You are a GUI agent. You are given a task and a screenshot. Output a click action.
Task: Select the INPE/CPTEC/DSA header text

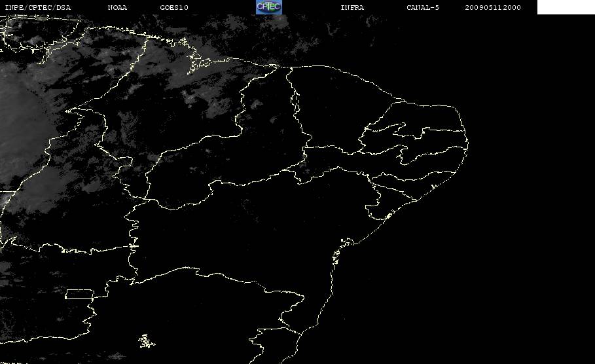tap(38, 8)
